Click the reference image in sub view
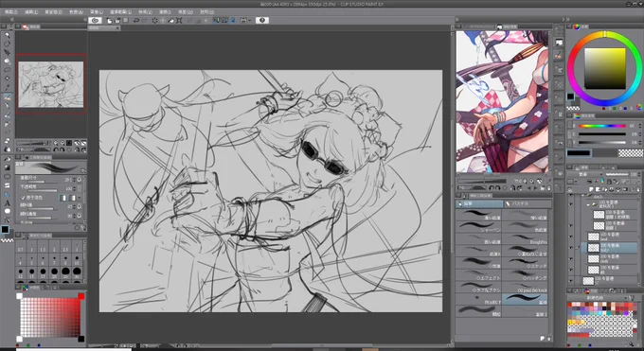644x351 pixels. 502,101
